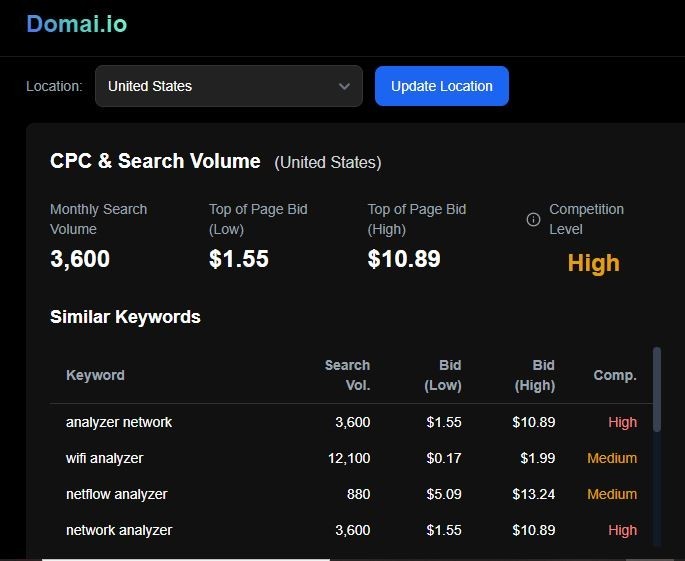Click the Update Location button
This screenshot has height=561, width=685.
[442, 86]
